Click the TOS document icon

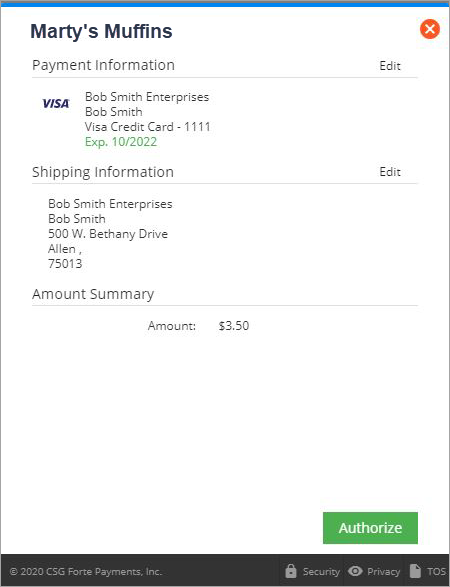point(415,571)
